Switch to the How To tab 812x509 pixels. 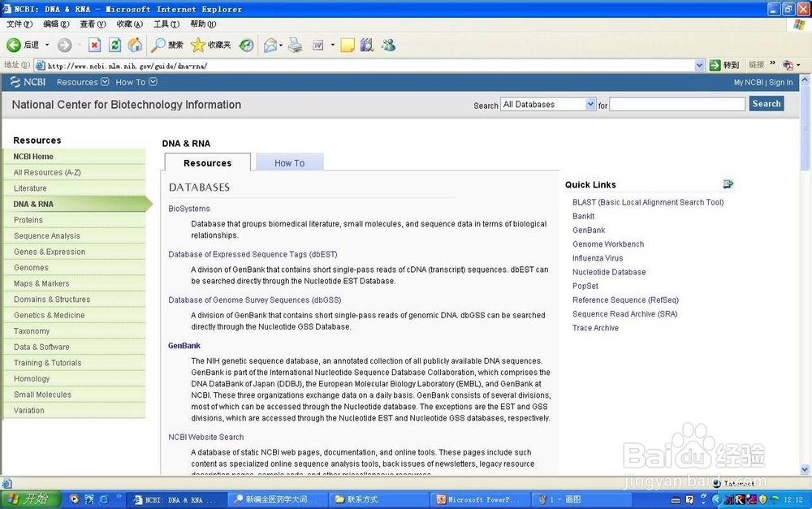click(x=290, y=162)
